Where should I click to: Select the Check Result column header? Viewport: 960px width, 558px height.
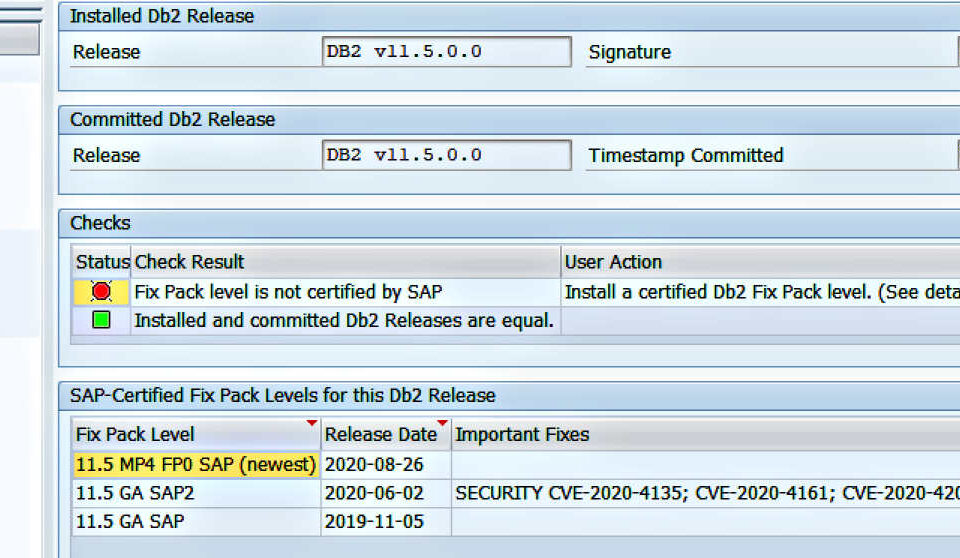tap(345, 262)
